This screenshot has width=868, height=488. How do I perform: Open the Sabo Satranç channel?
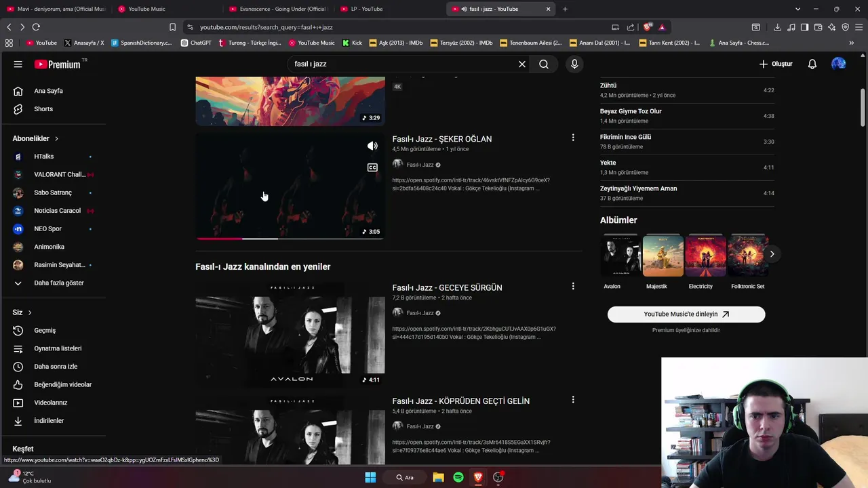(54, 192)
